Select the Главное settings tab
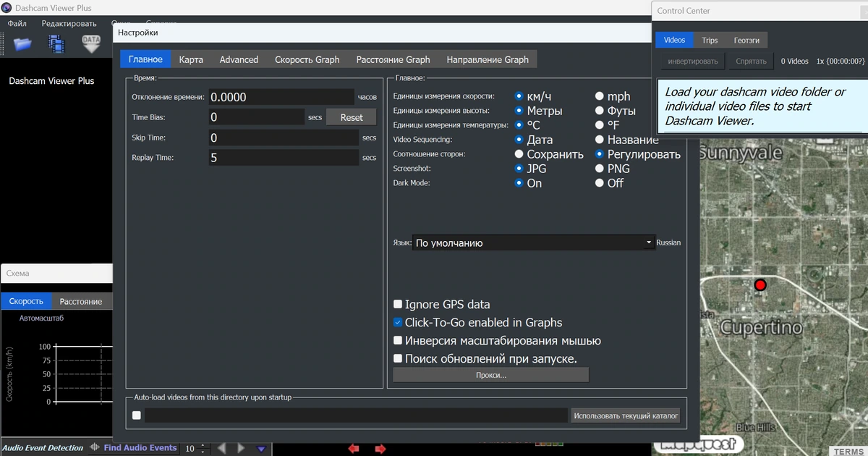Image resolution: width=868 pixels, height=456 pixels. pyautogui.click(x=145, y=59)
